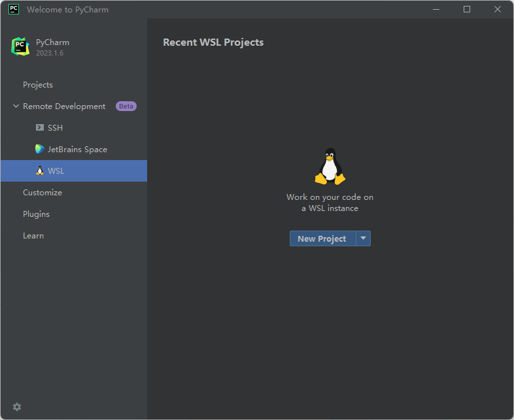Viewport: 514px width, 420px height.
Task: Click the JetBrains Space icon
Action: coord(40,149)
